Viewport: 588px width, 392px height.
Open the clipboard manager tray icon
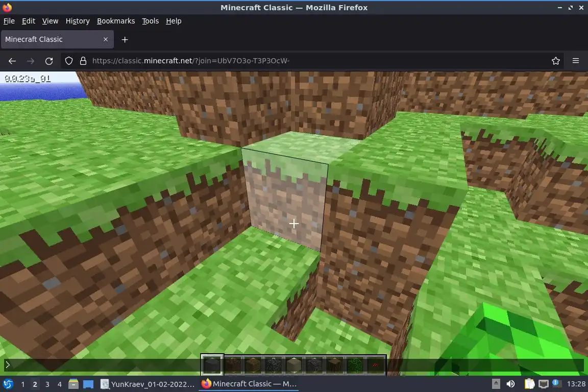coord(529,384)
